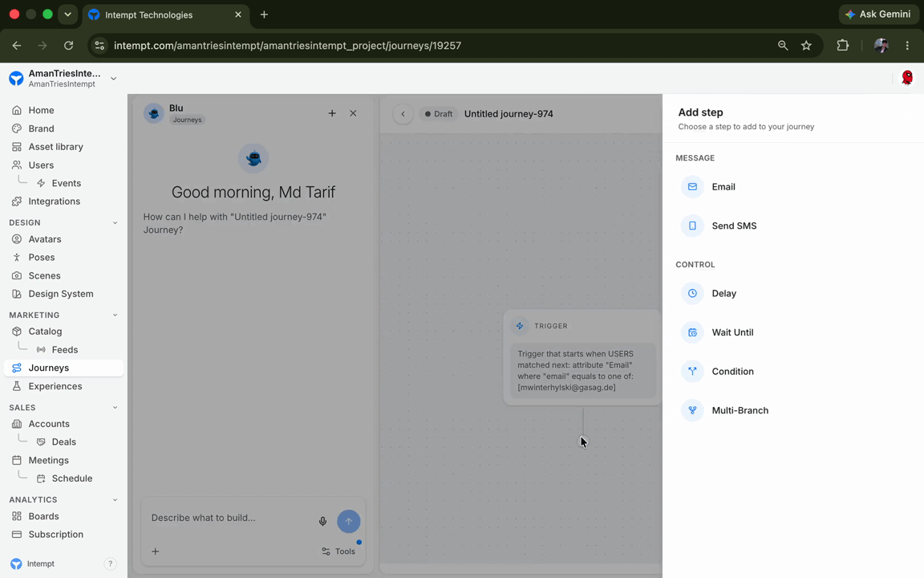
Task: Click the Untitled journey-974 title
Action: tap(509, 114)
